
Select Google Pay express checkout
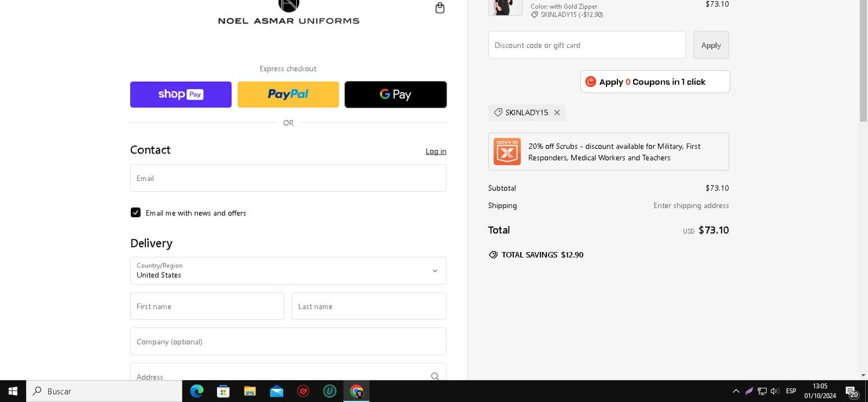(x=395, y=94)
